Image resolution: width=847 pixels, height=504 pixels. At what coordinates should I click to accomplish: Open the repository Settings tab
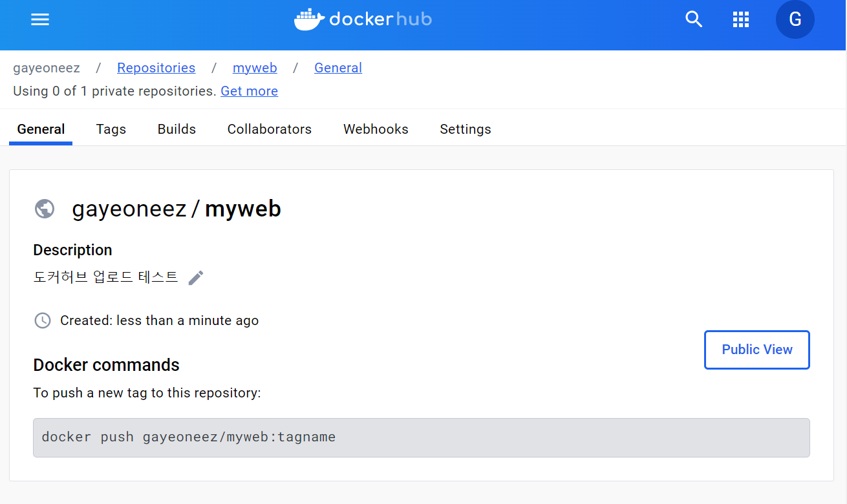[x=466, y=129]
